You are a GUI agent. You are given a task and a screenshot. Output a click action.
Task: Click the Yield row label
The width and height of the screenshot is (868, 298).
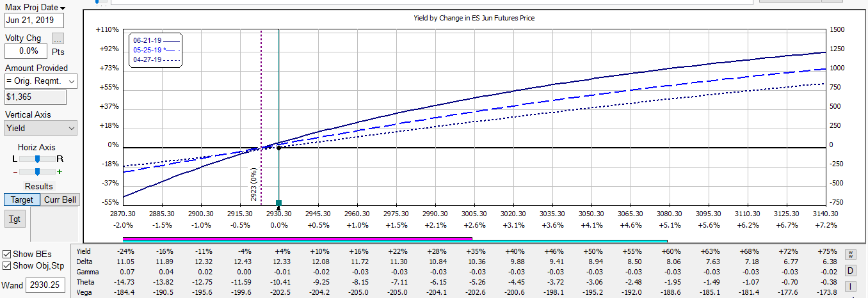[83, 252]
